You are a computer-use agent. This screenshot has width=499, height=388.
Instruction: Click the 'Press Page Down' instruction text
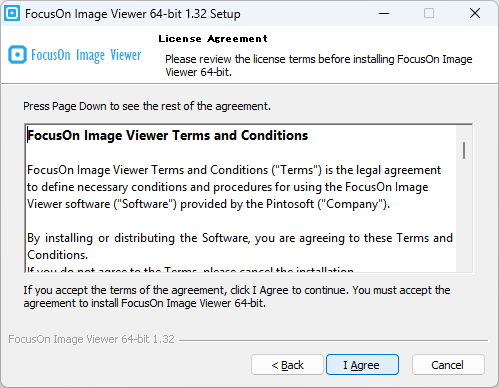click(147, 106)
